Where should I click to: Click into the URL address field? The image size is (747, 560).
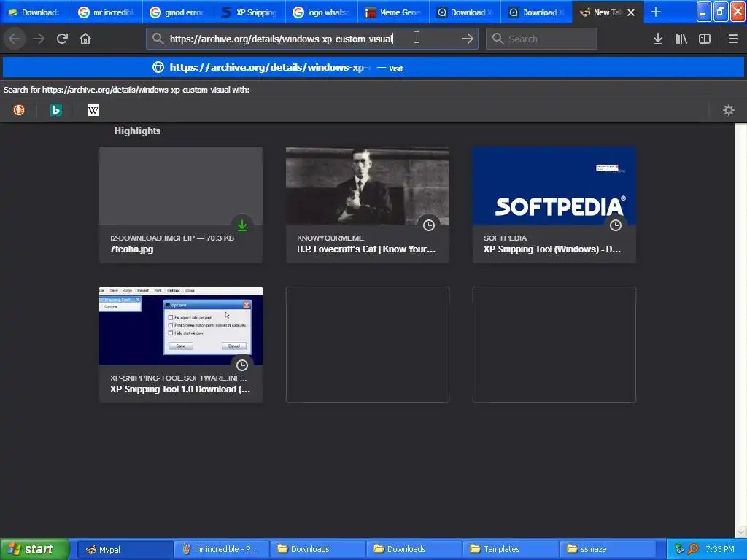(312, 39)
